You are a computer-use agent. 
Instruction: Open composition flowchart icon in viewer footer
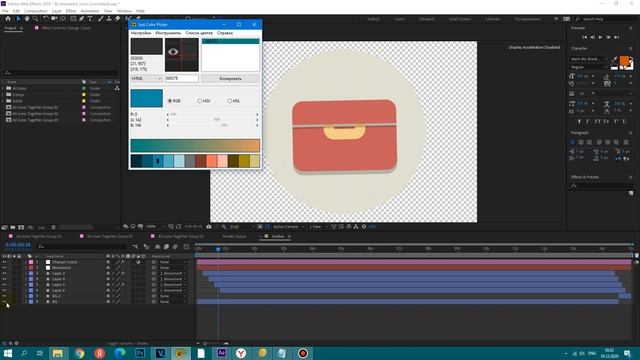(356, 227)
